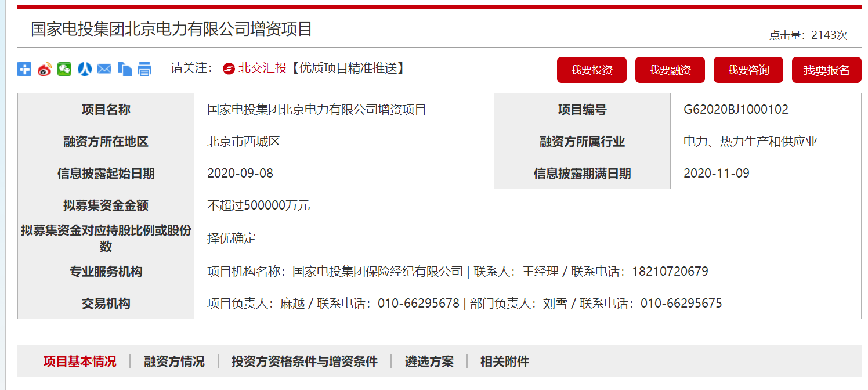Click the 不超过500000万元 value
The image size is (868, 390).
coord(259,205)
